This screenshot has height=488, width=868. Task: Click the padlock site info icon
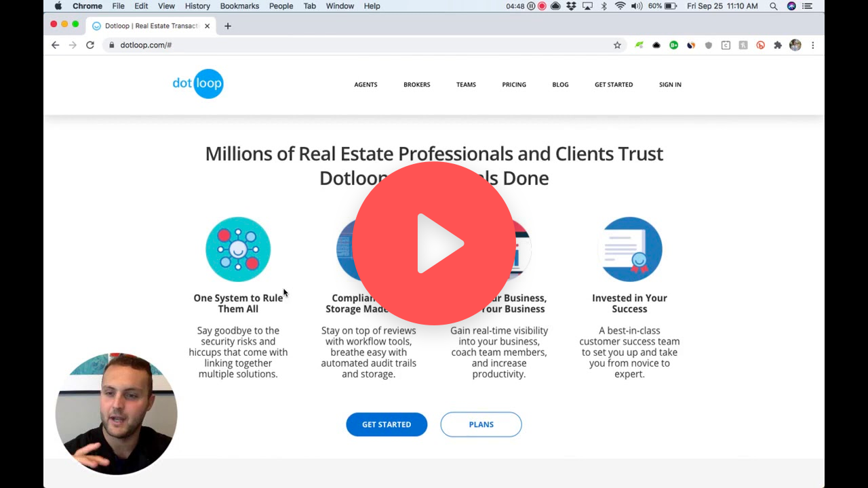pos(112,45)
